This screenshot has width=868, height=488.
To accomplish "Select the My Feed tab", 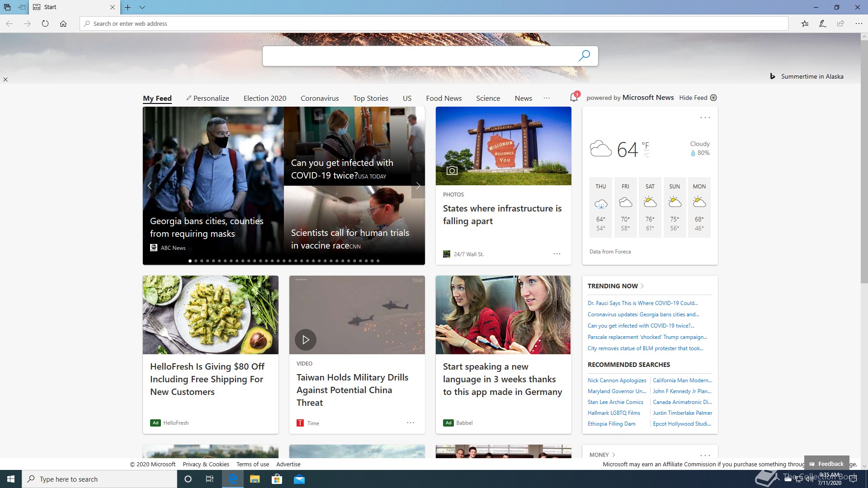I will click(157, 98).
